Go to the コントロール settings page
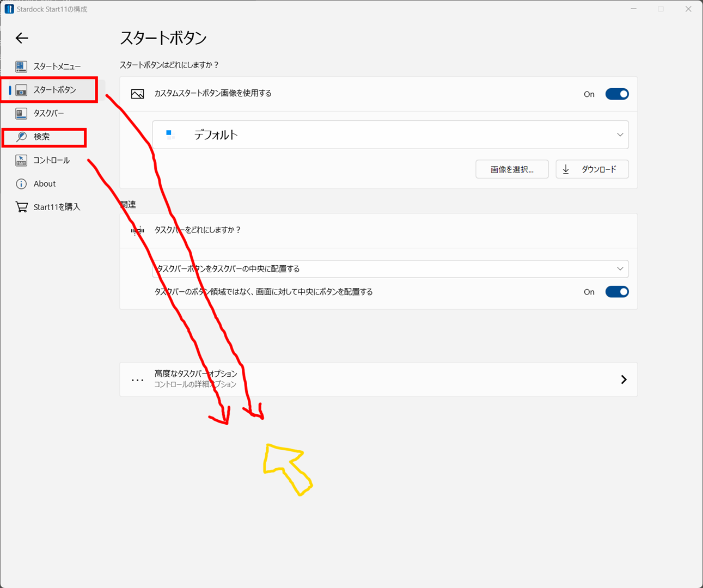The image size is (703, 588). click(52, 161)
